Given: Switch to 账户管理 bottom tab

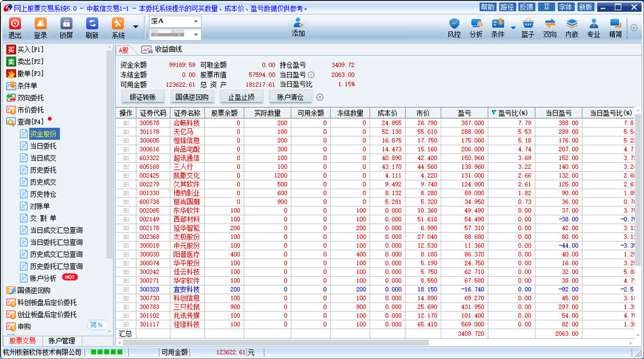Looking at the screenshot, I should coord(62,341).
